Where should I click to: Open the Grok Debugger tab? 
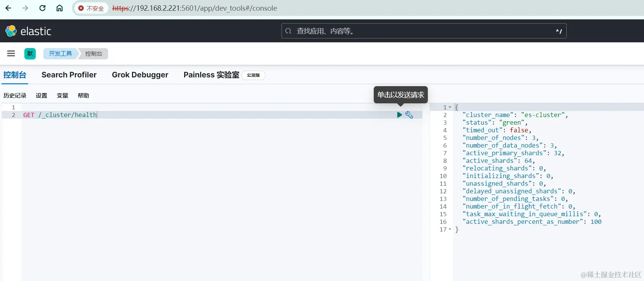pyautogui.click(x=140, y=75)
